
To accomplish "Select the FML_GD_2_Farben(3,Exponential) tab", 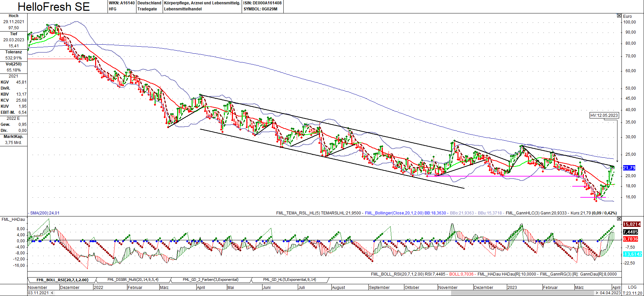I will tap(211, 280).
